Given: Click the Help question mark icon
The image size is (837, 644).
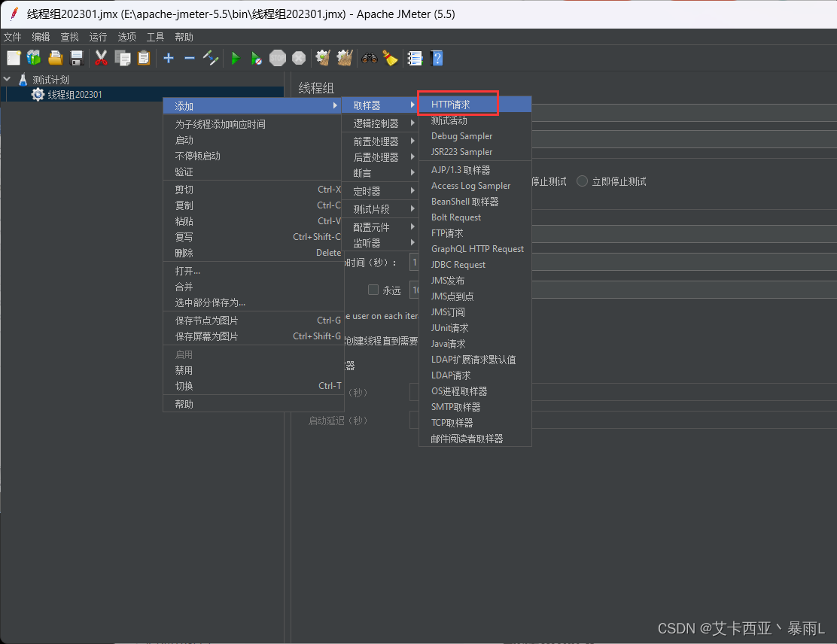Looking at the screenshot, I should pos(437,58).
